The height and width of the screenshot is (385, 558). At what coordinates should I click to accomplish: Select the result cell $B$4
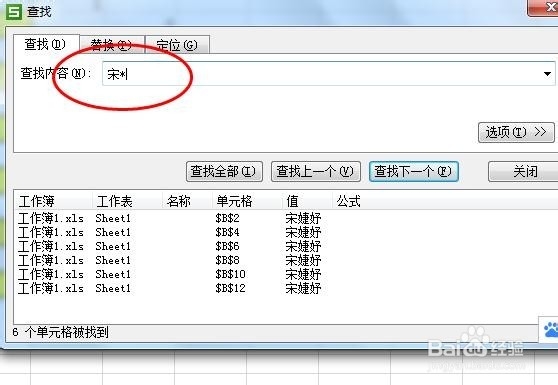click(x=227, y=232)
